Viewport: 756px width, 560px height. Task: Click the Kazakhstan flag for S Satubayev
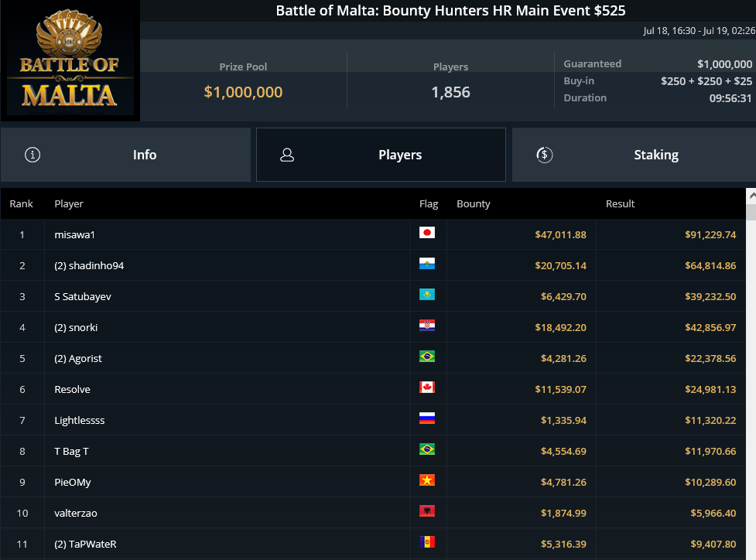pyautogui.click(x=426, y=295)
